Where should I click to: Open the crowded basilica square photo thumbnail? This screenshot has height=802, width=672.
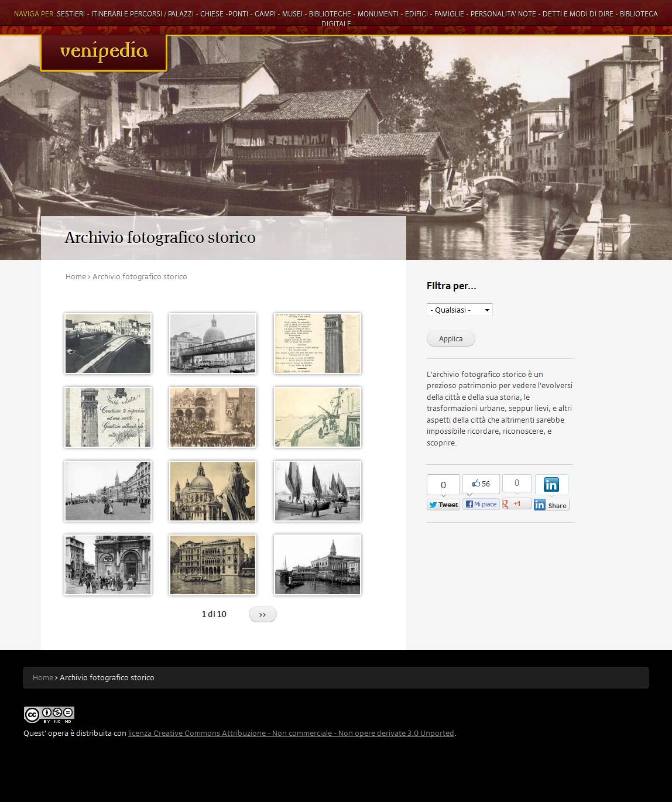212,417
